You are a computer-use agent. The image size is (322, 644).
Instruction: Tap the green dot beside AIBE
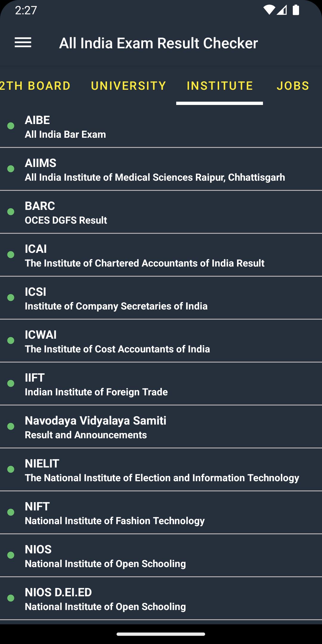pyautogui.click(x=11, y=126)
